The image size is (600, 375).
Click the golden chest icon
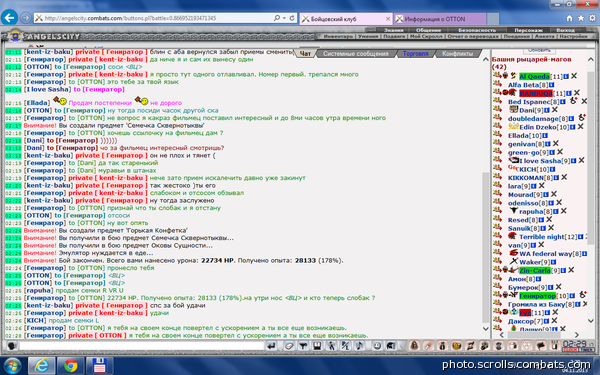click(457, 346)
